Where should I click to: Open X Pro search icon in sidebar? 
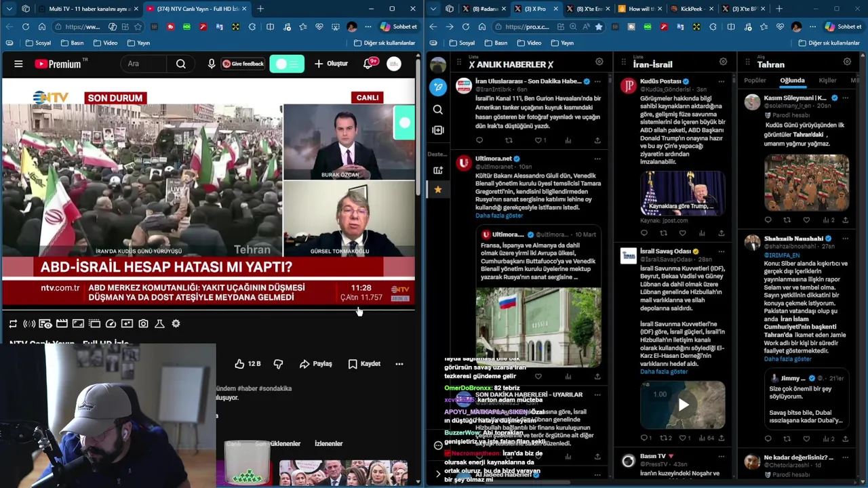438,109
